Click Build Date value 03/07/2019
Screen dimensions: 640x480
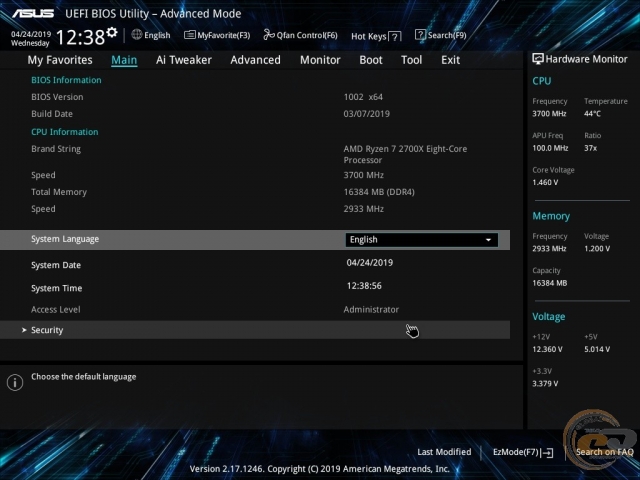(x=367, y=114)
